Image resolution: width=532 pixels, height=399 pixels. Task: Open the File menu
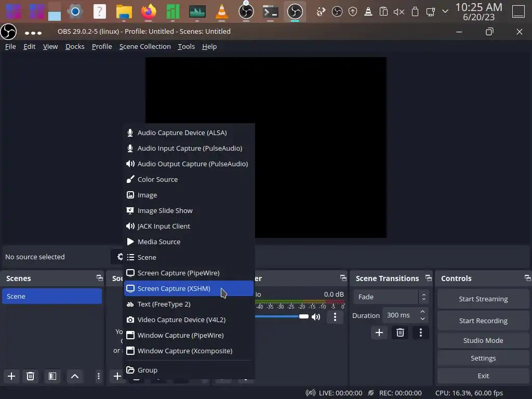[x=10, y=46]
